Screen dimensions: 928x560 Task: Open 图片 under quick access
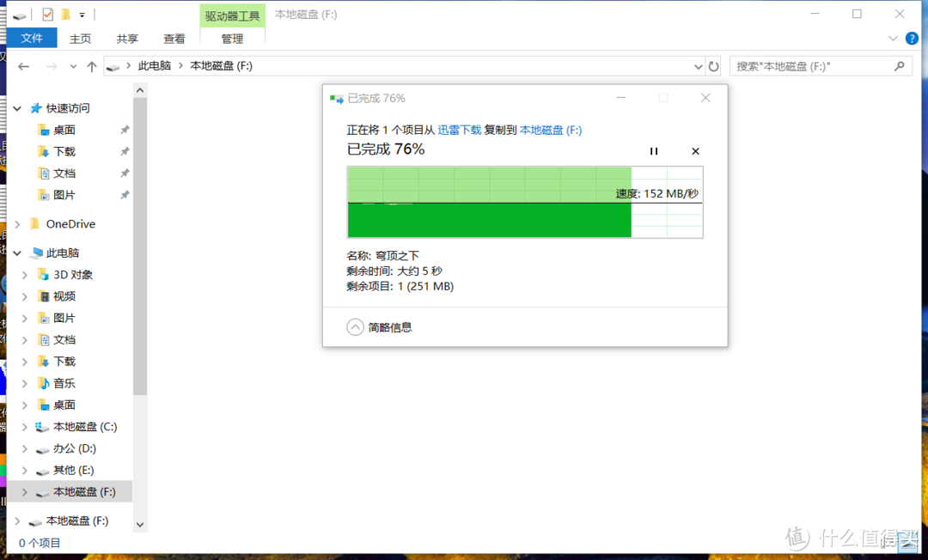[64, 195]
